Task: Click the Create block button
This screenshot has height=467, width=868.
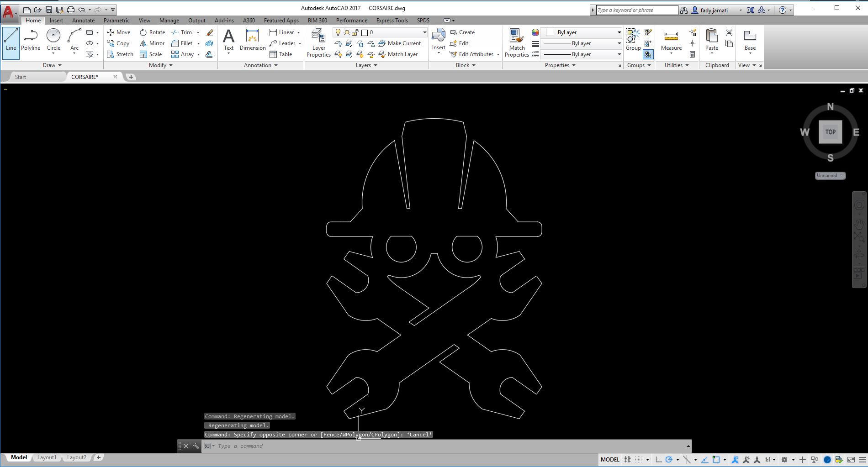Action: pos(462,32)
